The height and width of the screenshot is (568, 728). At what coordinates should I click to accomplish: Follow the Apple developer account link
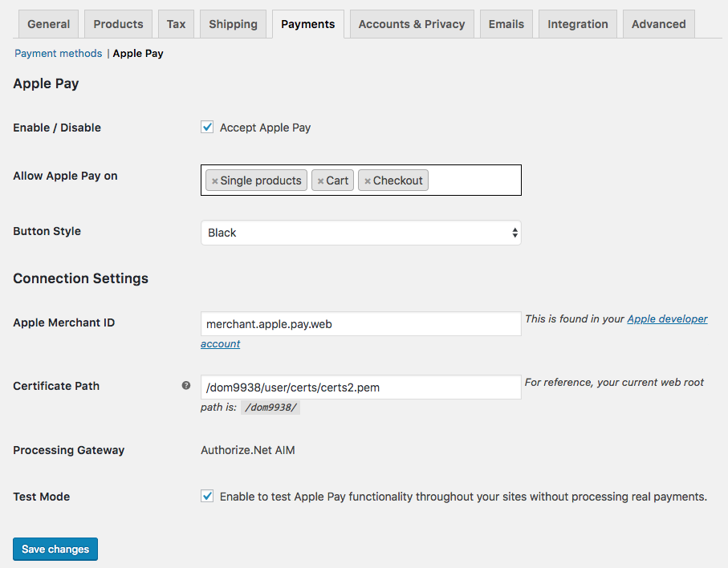coord(667,319)
